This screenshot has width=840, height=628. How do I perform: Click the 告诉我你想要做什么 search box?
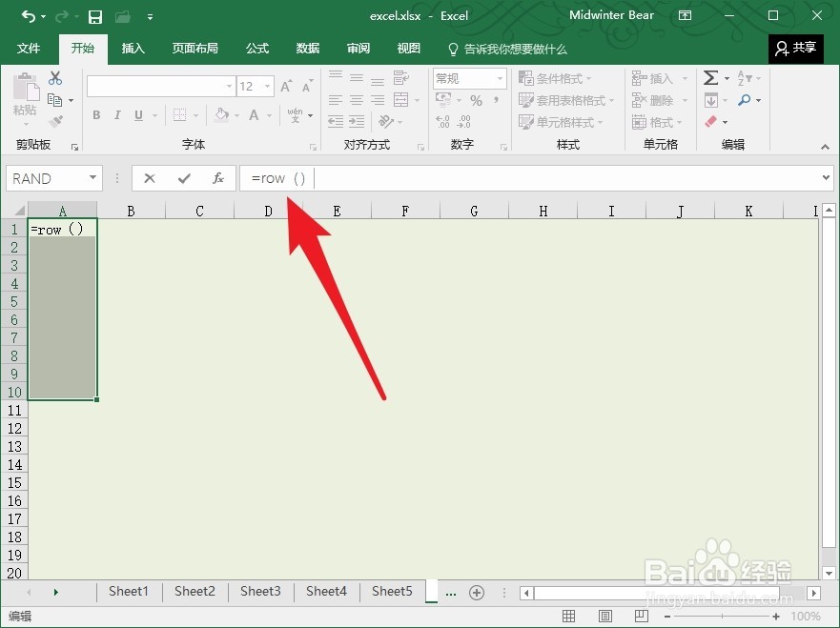507,50
